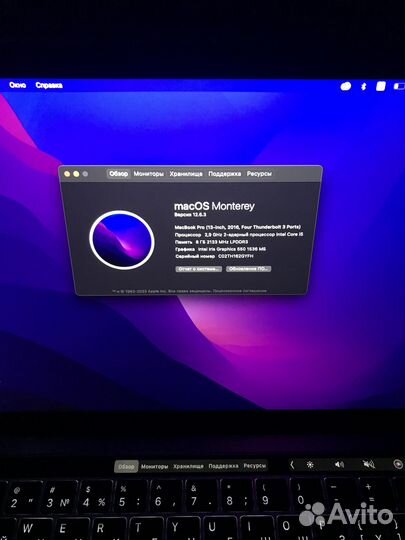405x540 pixels.
Task: Click the Версия 12.6.3 version text
Action: pos(190,215)
